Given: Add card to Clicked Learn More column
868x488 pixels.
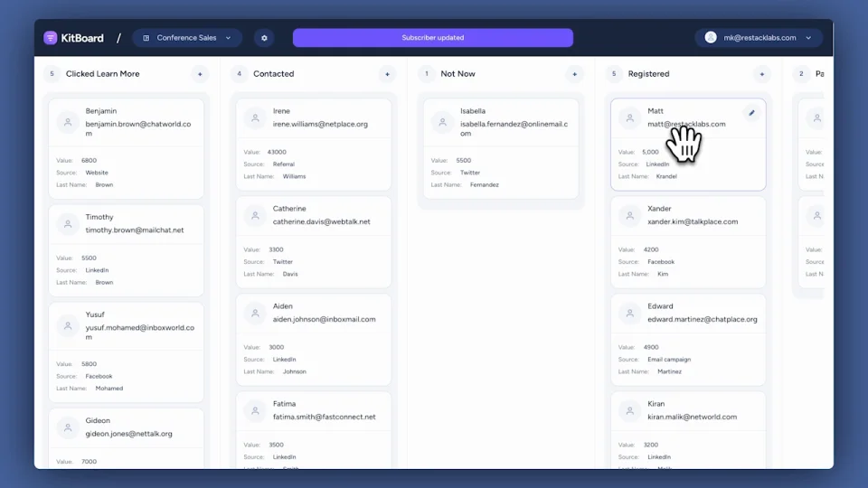Looking at the screenshot, I should point(200,74).
